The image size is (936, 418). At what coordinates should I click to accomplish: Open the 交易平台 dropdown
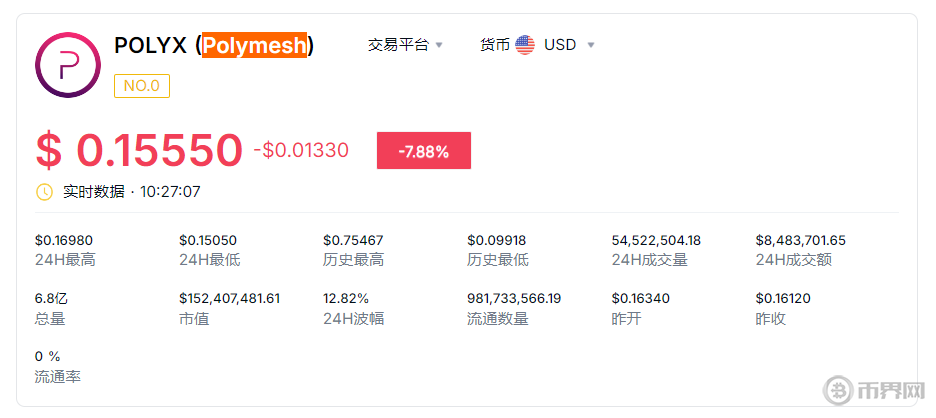tap(405, 45)
